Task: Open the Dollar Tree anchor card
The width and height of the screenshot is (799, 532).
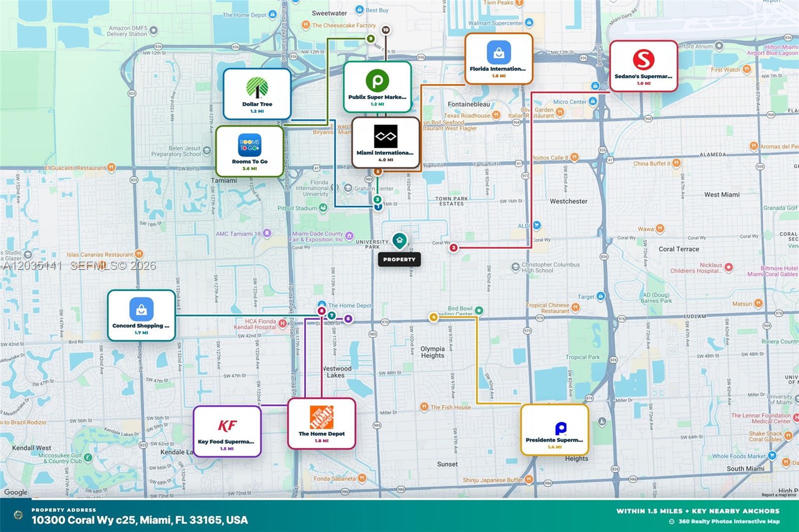Action: click(x=257, y=94)
